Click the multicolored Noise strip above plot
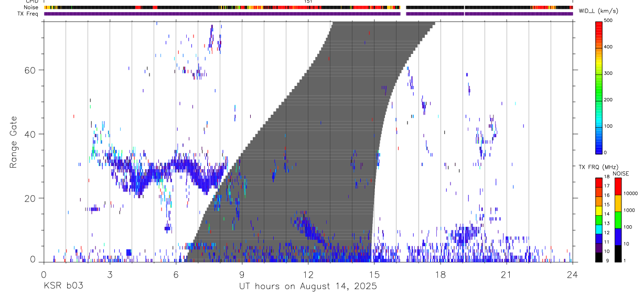The height and width of the screenshot is (297, 644). 308,7
